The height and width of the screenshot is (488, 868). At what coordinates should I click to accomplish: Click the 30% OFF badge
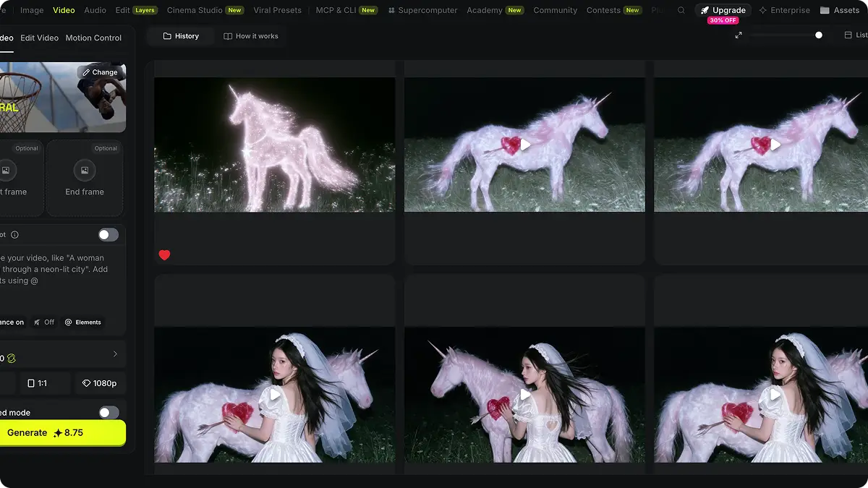723,20
